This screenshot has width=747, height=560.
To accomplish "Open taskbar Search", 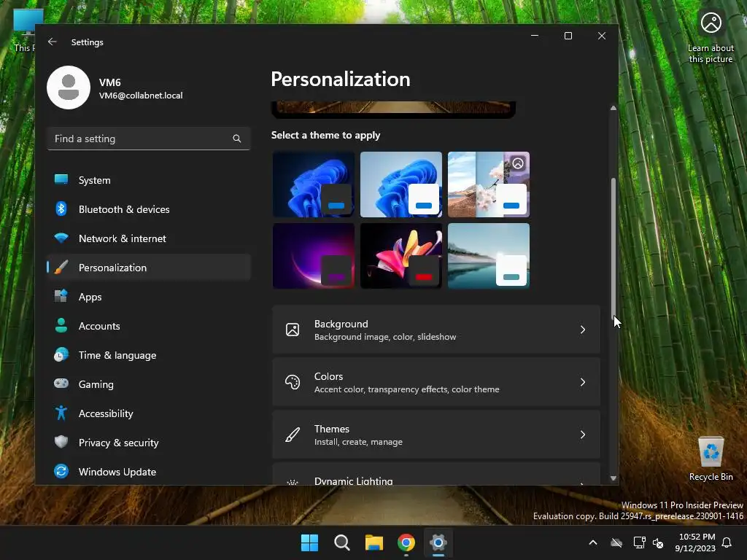I will [342, 542].
